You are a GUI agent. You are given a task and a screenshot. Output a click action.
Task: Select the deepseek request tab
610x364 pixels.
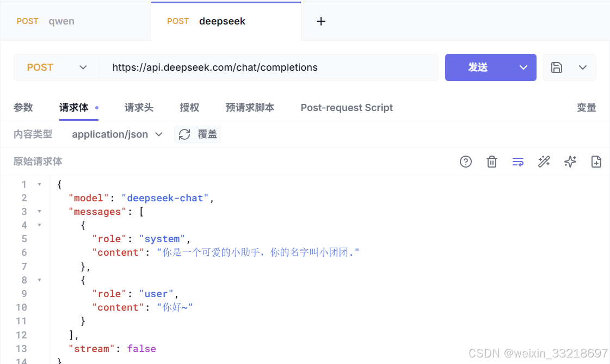tap(226, 21)
